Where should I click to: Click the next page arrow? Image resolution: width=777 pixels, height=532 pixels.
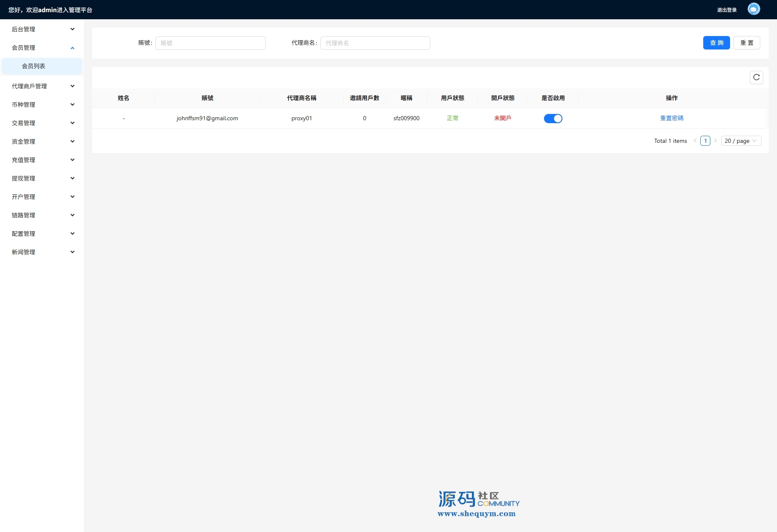coord(715,141)
